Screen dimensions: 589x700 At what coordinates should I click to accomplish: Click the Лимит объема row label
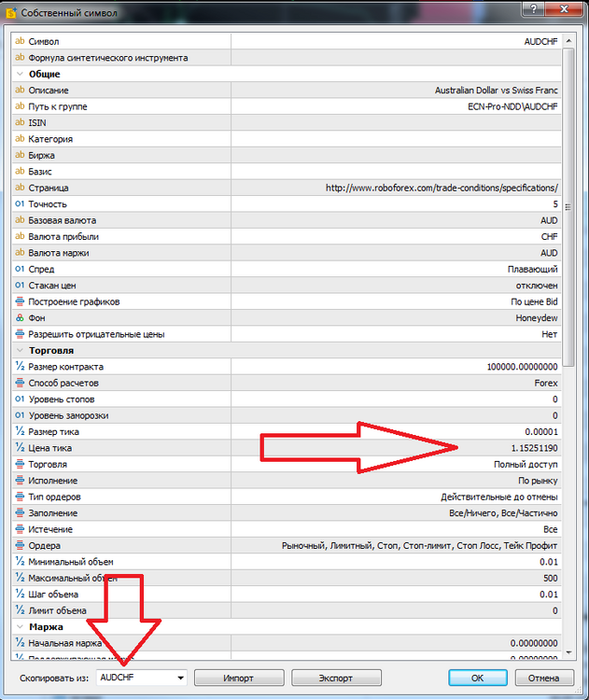[57, 610]
